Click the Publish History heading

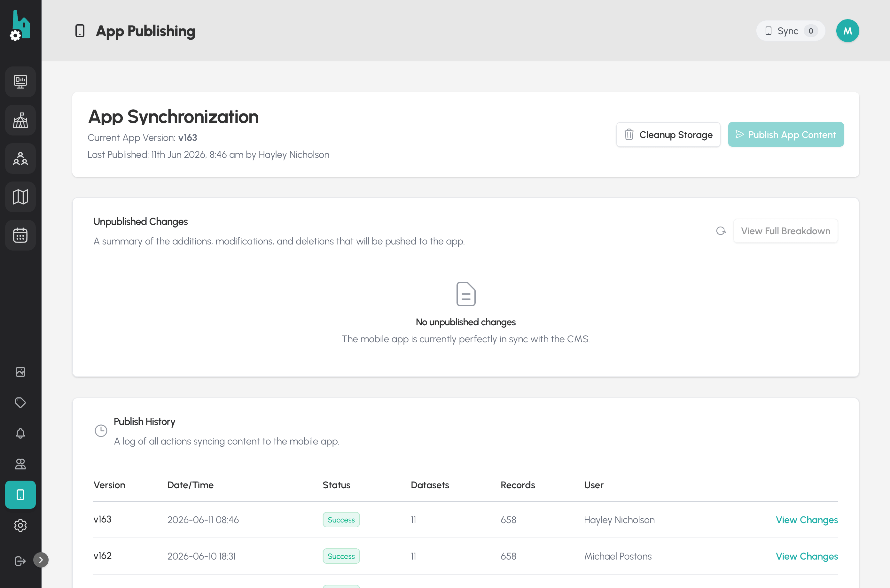[144, 422]
